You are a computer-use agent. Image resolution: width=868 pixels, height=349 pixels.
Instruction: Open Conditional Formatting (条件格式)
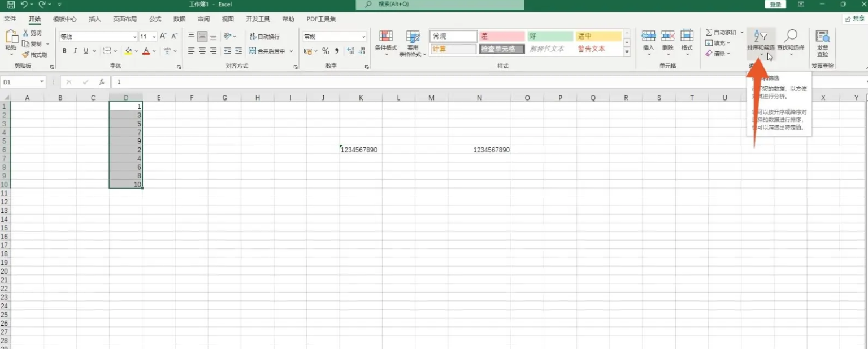click(x=386, y=43)
